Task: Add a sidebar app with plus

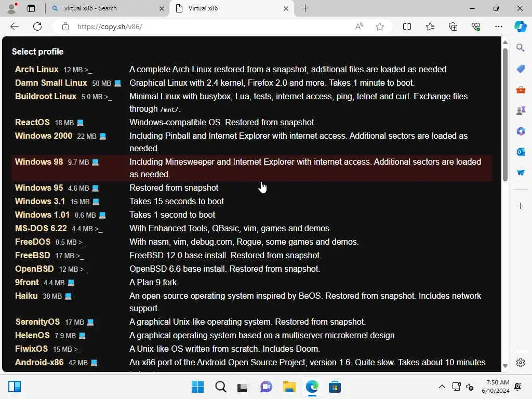Action: [521, 206]
